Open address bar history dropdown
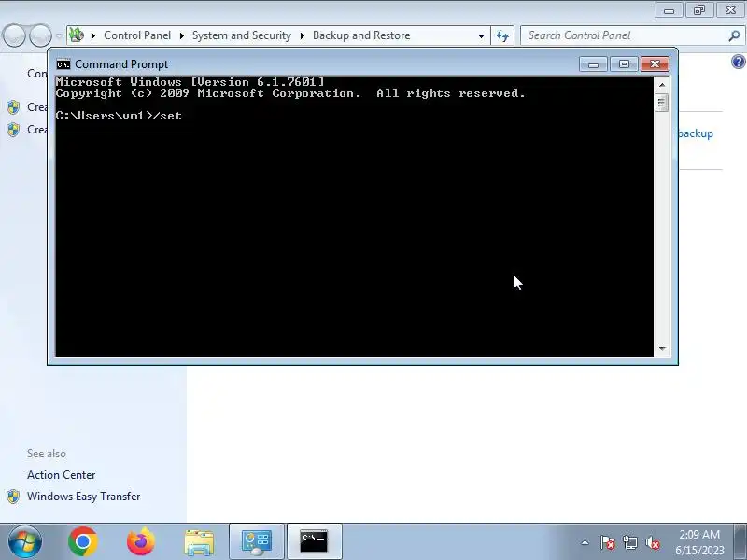The width and height of the screenshot is (747, 560). tap(481, 35)
